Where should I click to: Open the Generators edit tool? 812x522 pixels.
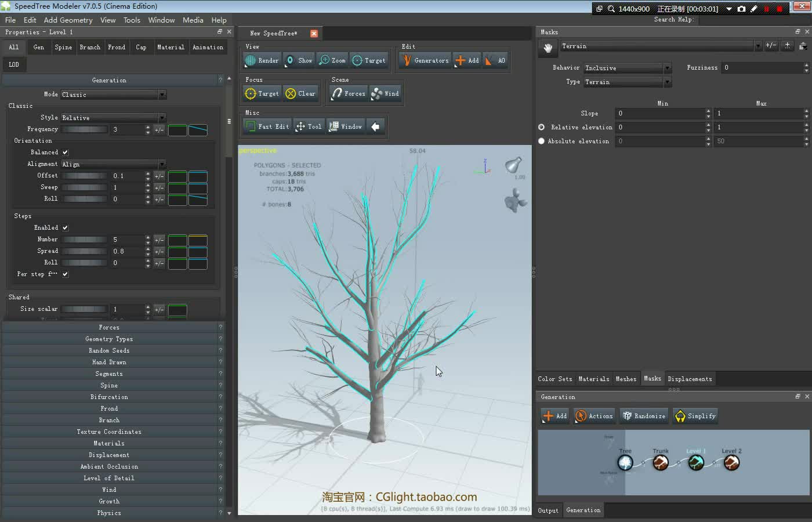pos(426,60)
